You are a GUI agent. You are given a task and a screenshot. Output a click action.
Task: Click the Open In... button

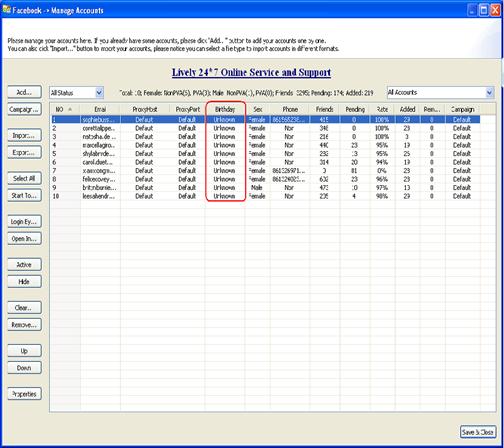coord(25,239)
